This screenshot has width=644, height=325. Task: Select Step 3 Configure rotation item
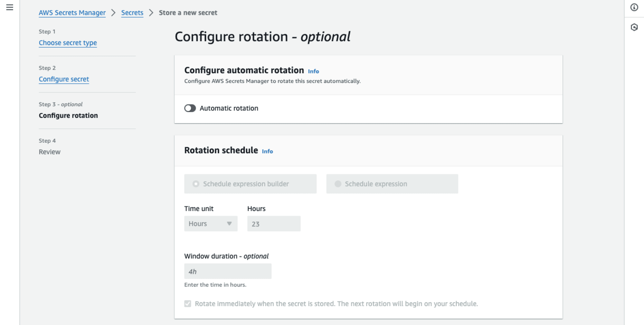(x=68, y=115)
